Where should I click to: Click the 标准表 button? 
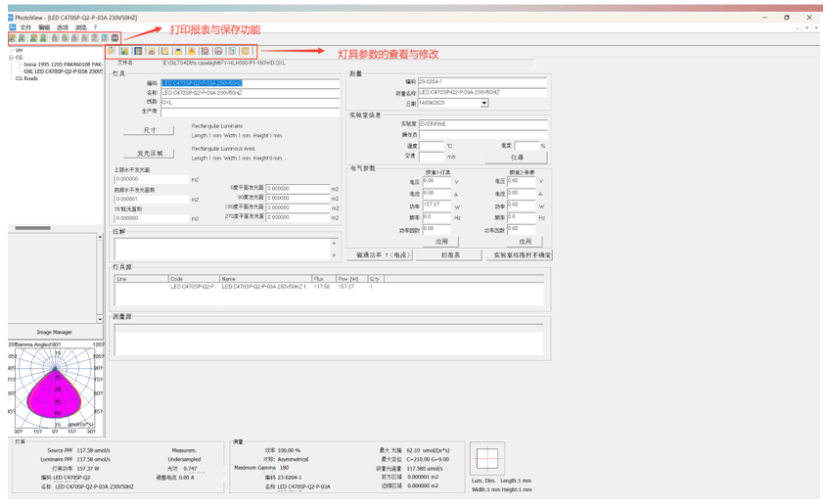click(450, 254)
